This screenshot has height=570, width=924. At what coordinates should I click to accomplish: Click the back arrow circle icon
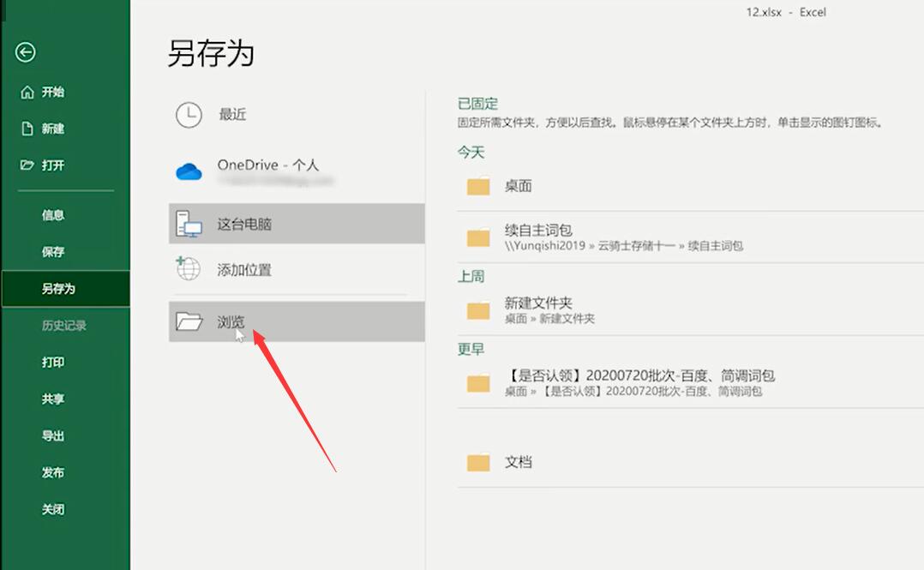[x=26, y=52]
